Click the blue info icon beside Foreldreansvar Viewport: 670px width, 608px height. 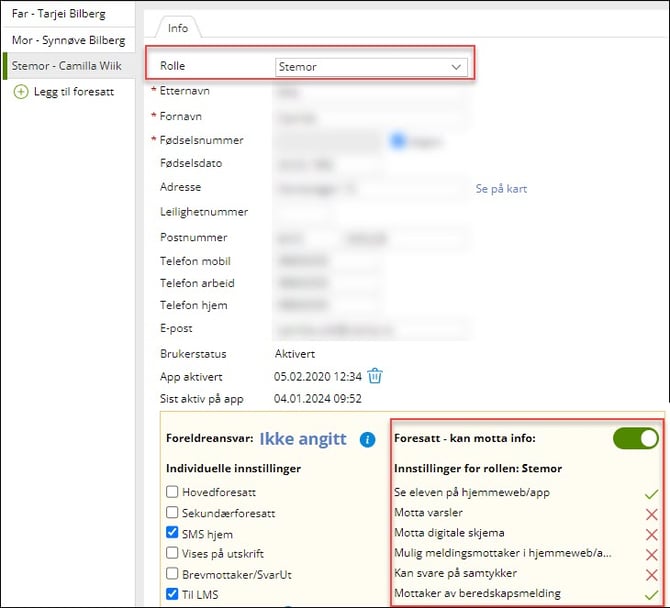[x=367, y=439]
